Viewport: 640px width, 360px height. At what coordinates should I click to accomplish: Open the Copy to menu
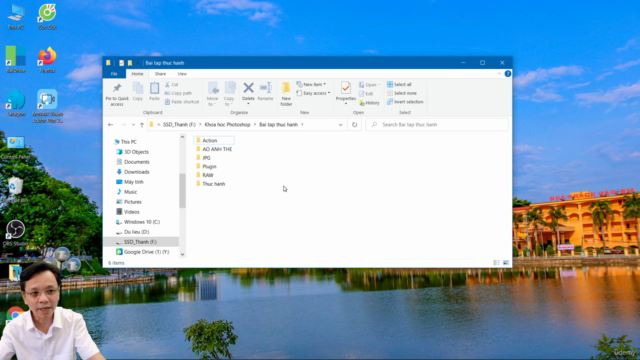click(x=229, y=94)
